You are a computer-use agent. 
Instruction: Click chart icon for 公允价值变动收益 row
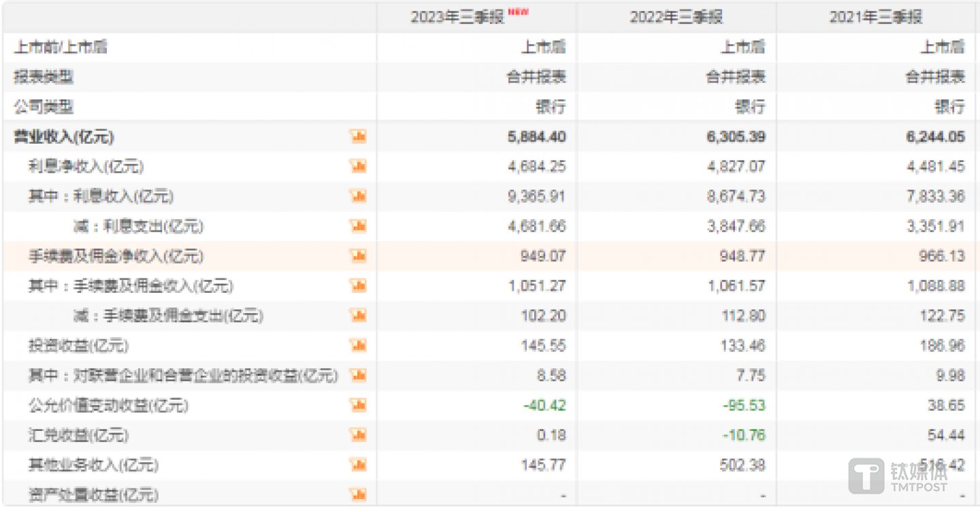tap(358, 405)
